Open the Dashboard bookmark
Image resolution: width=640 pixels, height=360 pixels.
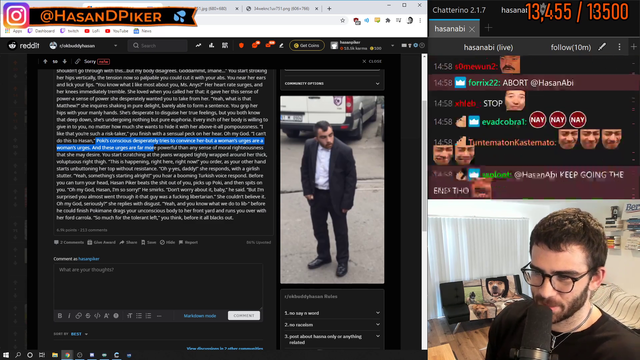click(41, 31)
